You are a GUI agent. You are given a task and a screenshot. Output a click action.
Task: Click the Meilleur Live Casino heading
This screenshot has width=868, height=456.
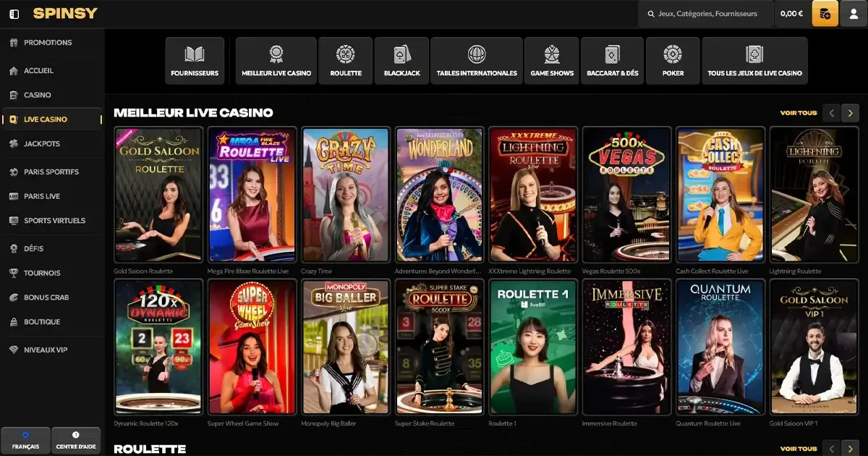pos(193,113)
